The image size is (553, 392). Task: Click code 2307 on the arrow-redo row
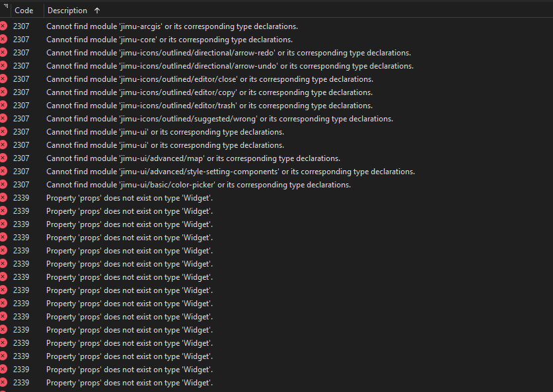pyautogui.click(x=21, y=53)
